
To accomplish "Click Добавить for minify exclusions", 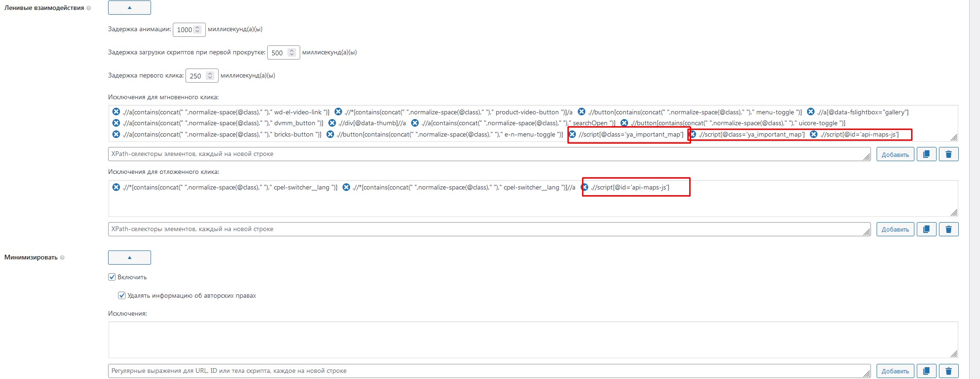I will coord(895,371).
